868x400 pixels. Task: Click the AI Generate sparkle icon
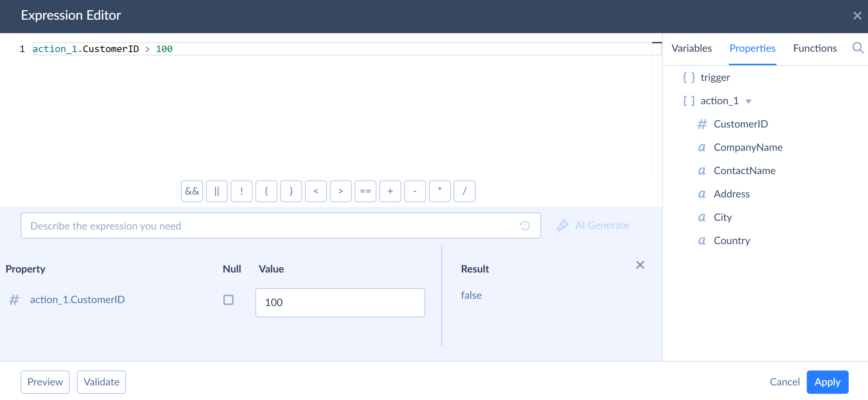click(x=562, y=226)
